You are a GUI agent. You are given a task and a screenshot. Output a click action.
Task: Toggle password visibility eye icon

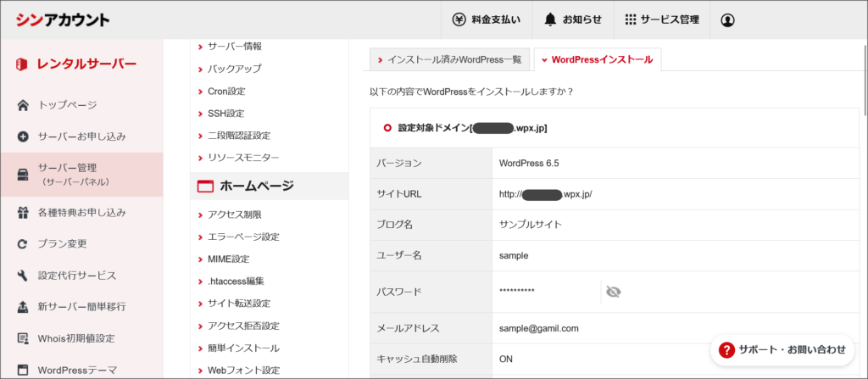[614, 292]
